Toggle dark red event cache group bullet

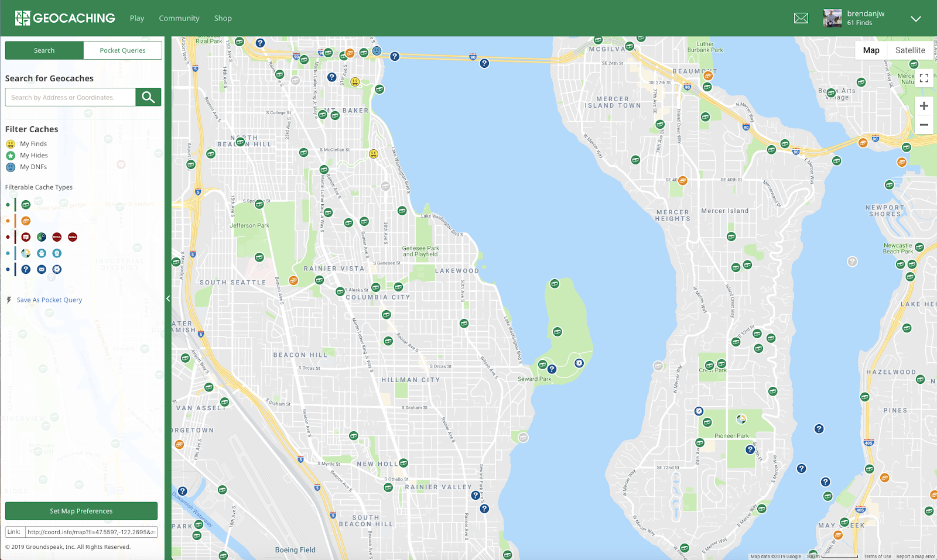click(8, 237)
